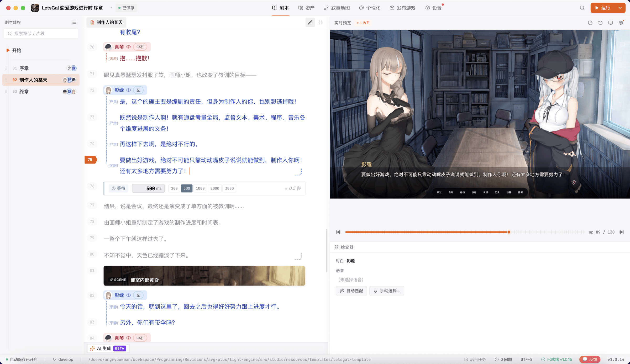
Task: Toggle 真琴 visibility eye on line 70
Action: (129, 47)
